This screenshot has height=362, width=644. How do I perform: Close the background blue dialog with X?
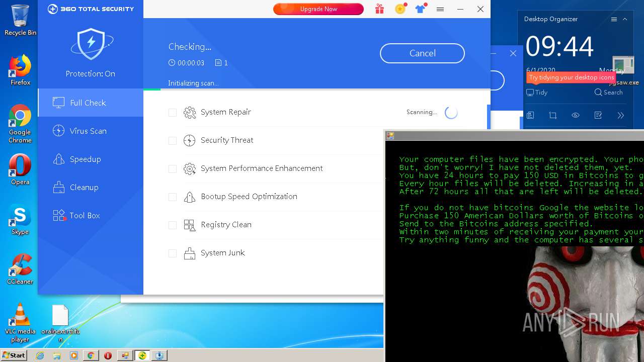pyautogui.click(x=513, y=53)
